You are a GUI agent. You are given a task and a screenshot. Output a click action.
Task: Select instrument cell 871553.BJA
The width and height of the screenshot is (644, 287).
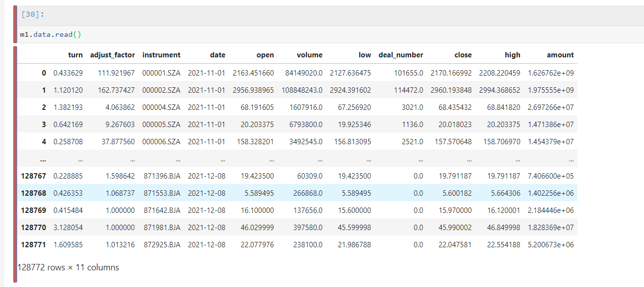[162, 193]
